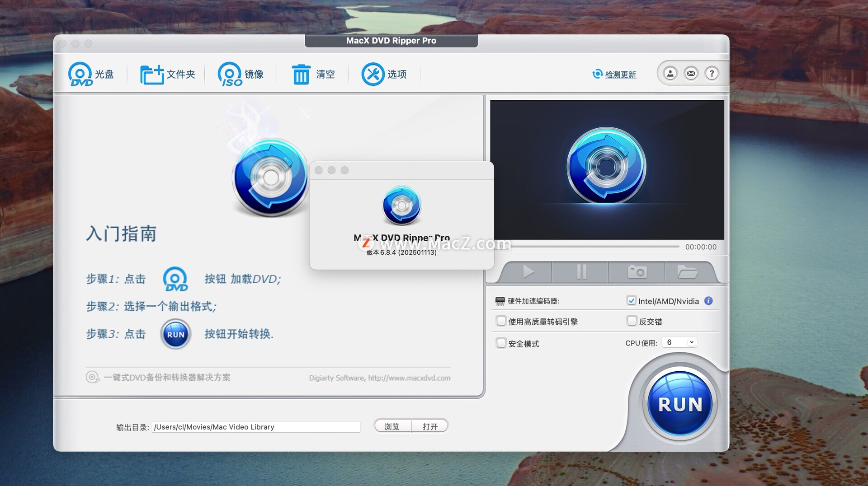Click the large blue RUN button
Viewport: 868px width, 486px height.
pos(680,404)
